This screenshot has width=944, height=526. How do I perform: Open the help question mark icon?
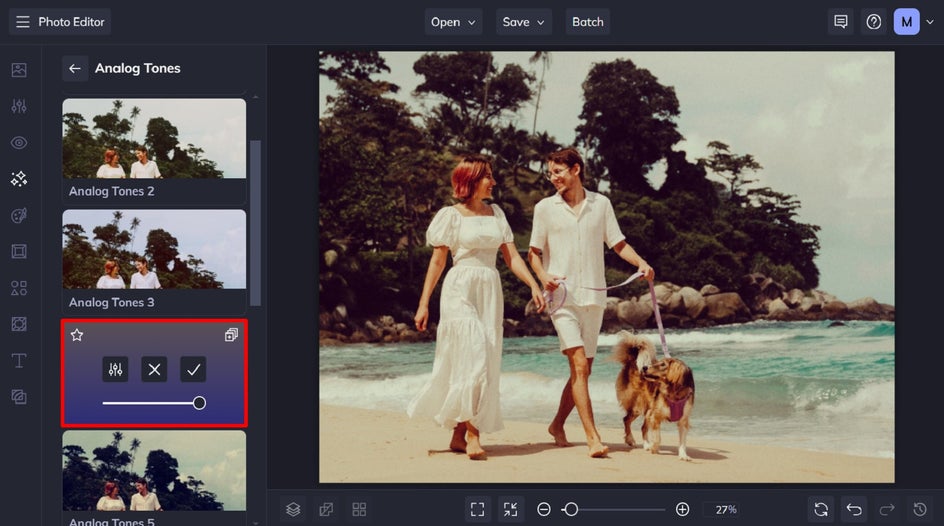pyautogui.click(x=873, y=22)
